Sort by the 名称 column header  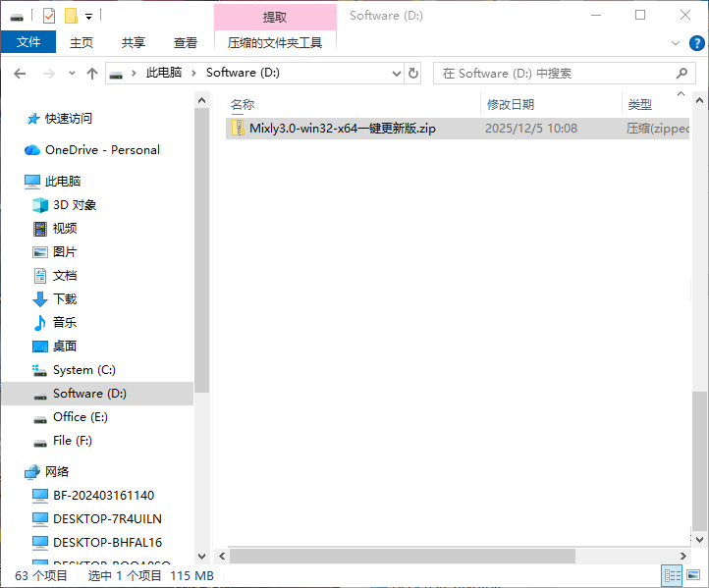pos(243,105)
